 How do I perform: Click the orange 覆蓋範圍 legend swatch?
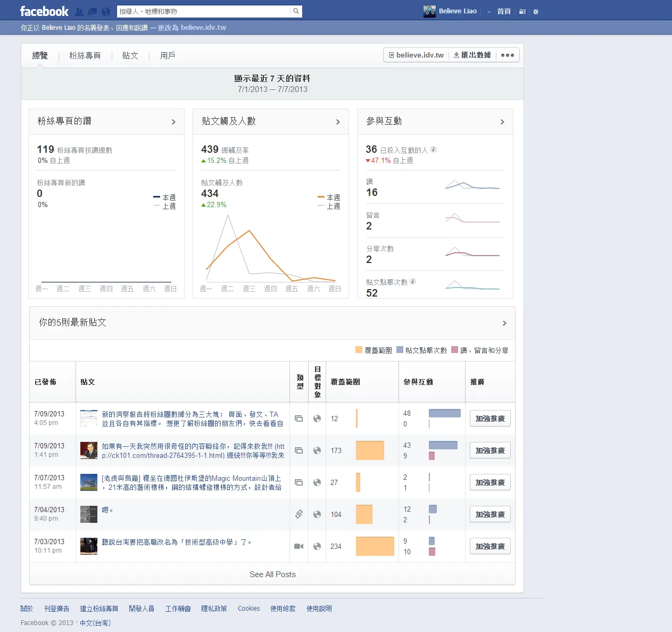(x=359, y=350)
